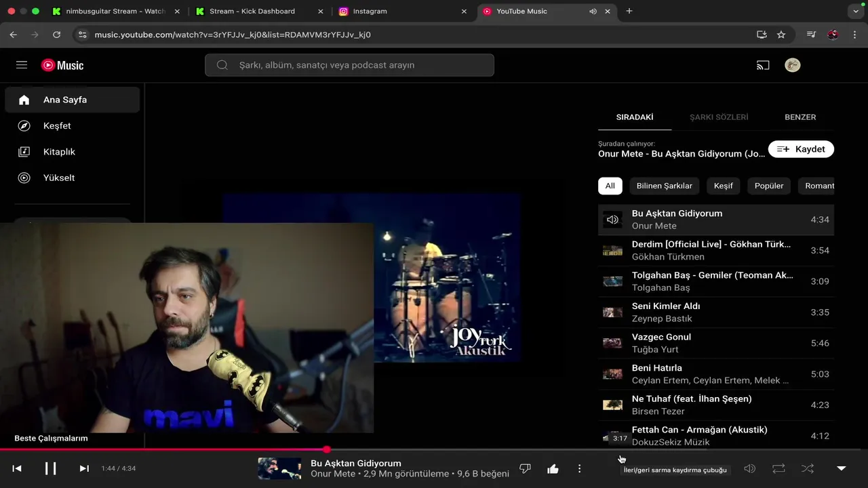
Task: Select the Keşif filter chip
Action: [724, 186]
